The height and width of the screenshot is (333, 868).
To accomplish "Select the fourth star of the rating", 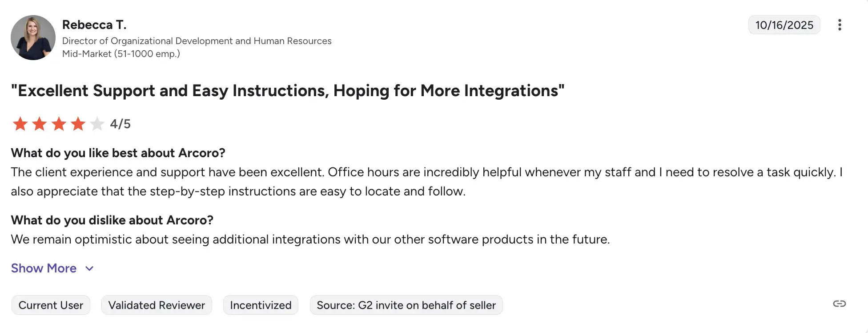I will coord(78,124).
